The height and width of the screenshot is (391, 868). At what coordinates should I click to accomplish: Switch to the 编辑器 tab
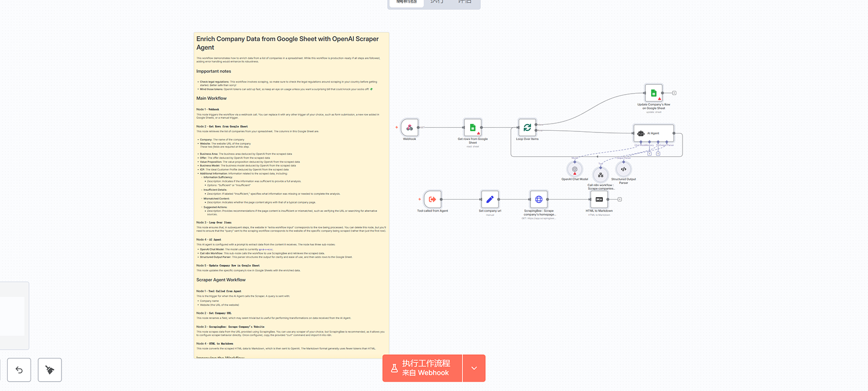point(406,2)
